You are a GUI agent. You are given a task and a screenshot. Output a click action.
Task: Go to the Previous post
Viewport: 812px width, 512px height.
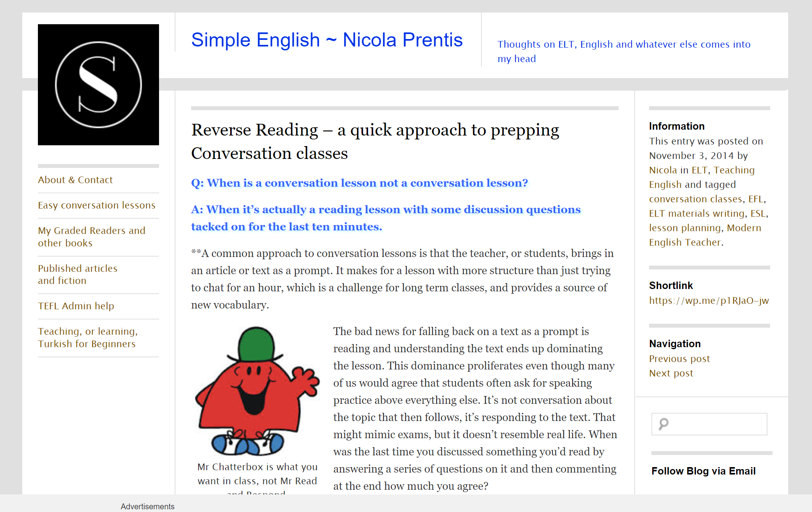679,359
